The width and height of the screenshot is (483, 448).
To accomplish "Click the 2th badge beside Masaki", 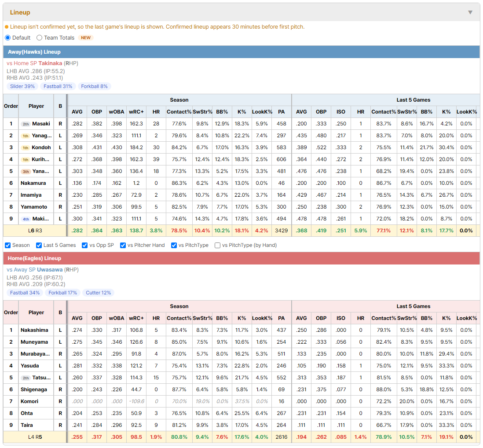I will [26, 124].
